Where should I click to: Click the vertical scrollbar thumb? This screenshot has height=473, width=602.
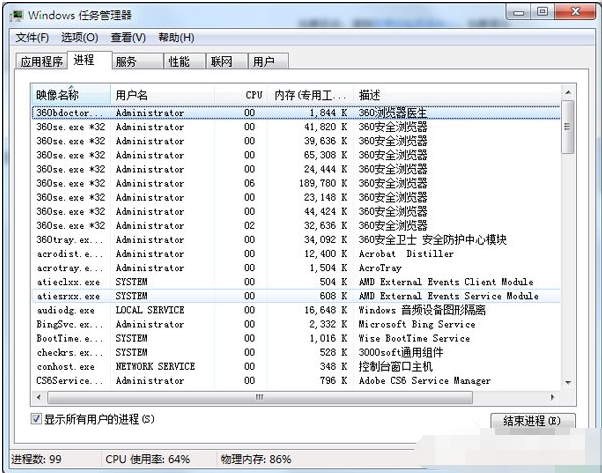[567, 130]
